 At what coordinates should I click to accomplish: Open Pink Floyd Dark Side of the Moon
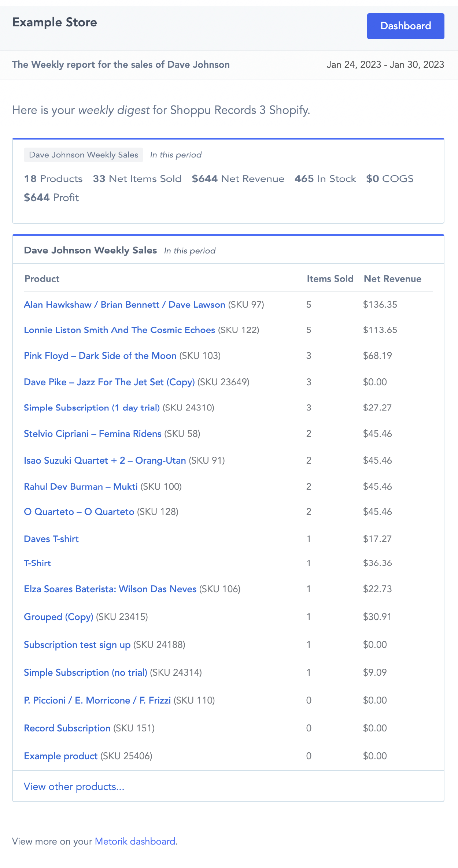[100, 356]
